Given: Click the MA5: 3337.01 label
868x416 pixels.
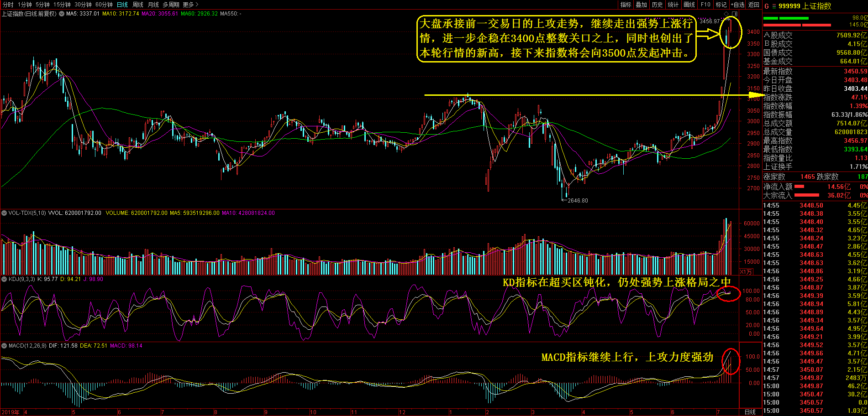Looking at the screenshot, I should pyautogui.click(x=83, y=14).
